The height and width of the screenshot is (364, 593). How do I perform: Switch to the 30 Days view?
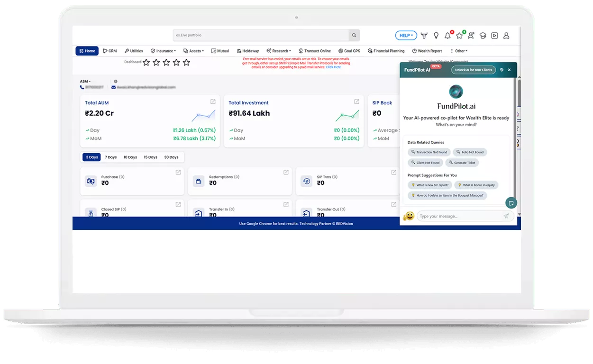tap(171, 157)
